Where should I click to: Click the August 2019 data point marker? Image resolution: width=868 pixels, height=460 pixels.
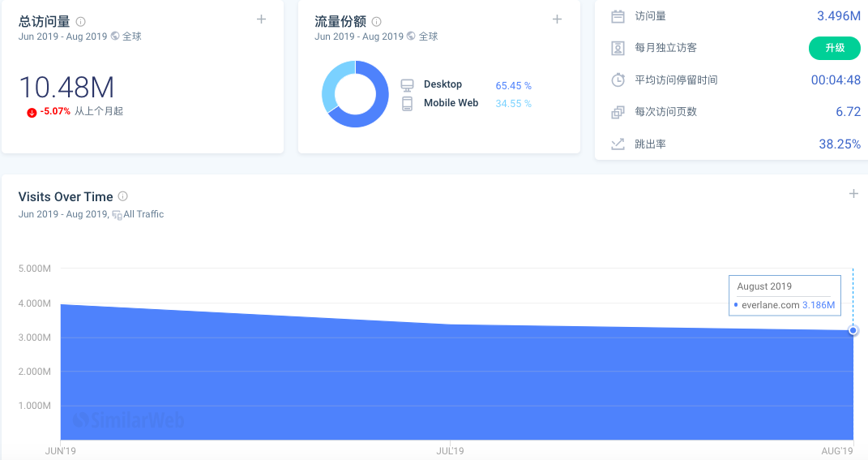[853, 330]
